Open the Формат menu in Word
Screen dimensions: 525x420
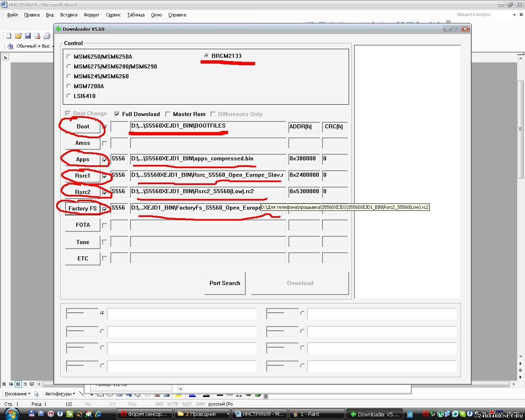click(x=91, y=15)
